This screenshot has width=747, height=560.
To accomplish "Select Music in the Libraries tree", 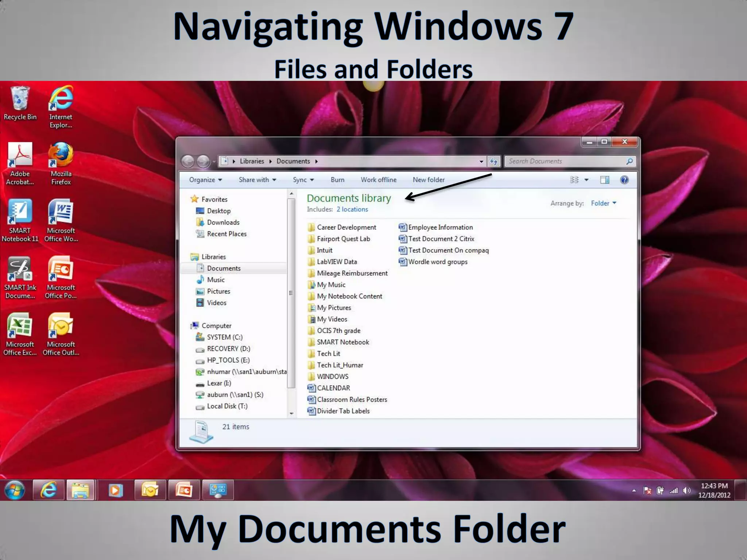I will tap(216, 280).
